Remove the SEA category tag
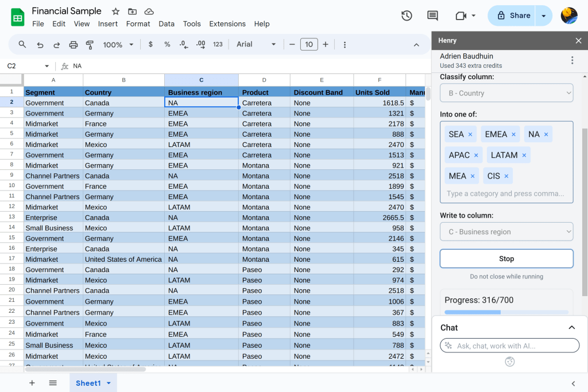Viewport: 588px width, 392px height. pos(470,134)
